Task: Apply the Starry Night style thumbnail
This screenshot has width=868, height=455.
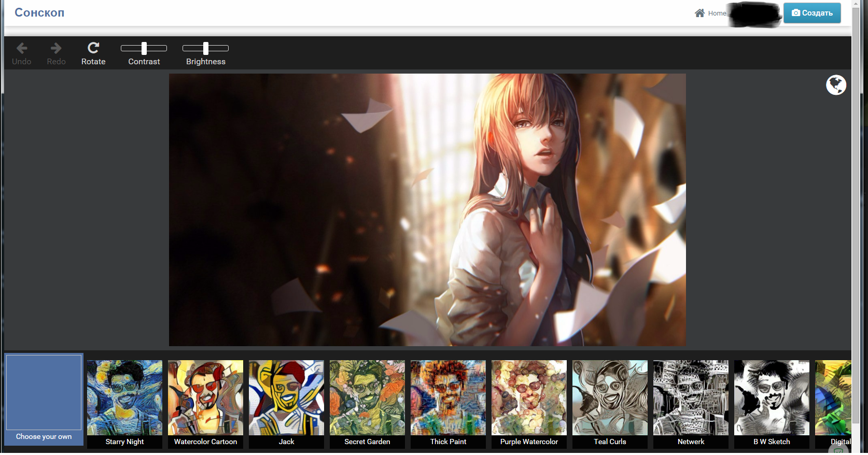Action: 124,398
